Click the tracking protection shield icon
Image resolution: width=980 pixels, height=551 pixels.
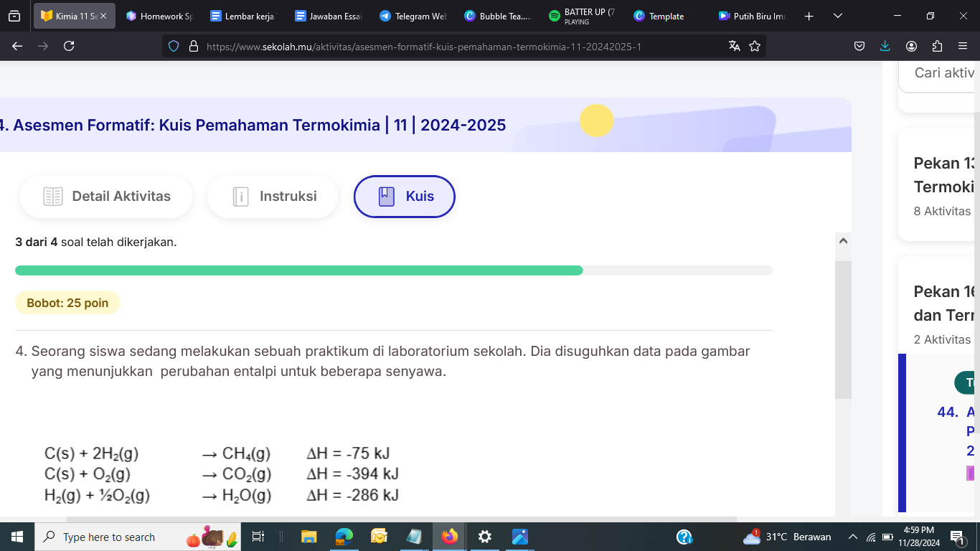point(174,46)
